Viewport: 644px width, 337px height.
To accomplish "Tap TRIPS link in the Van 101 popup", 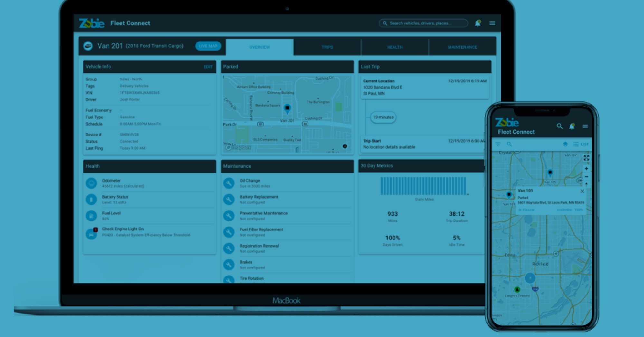I will (x=579, y=210).
